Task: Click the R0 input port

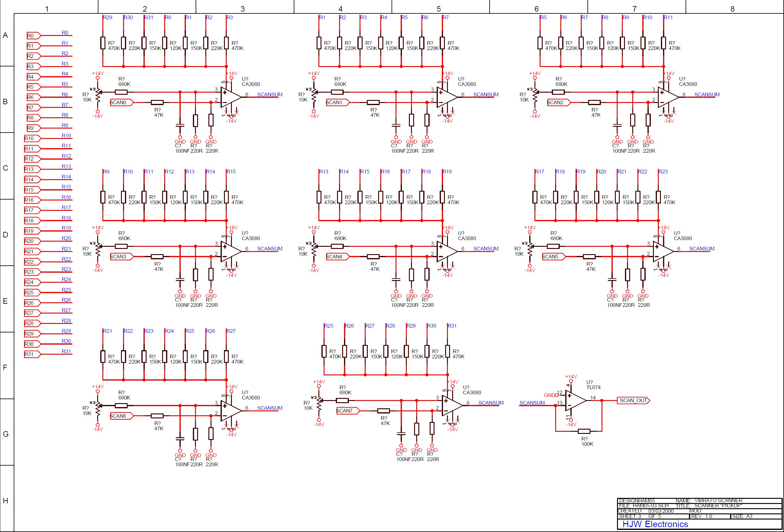Action: pos(34,36)
